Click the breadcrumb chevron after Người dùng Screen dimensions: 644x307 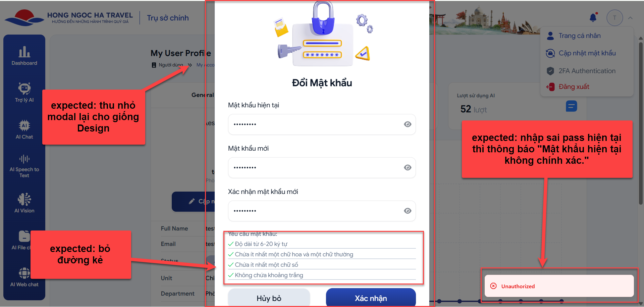pyautogui.click(x=190, y=65)
